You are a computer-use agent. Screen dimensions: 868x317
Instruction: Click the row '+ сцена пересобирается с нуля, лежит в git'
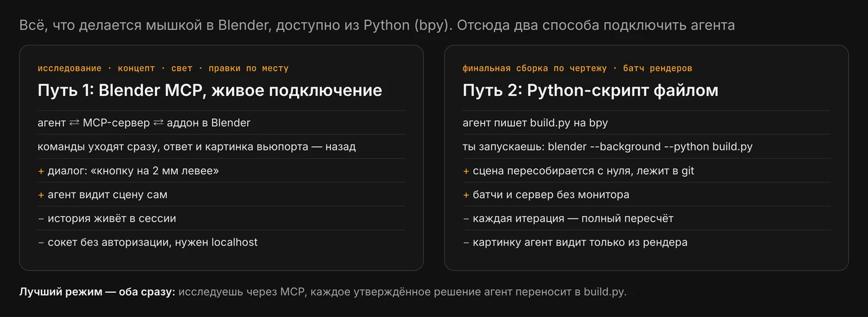pyautogui.click(x=646, y=170)
